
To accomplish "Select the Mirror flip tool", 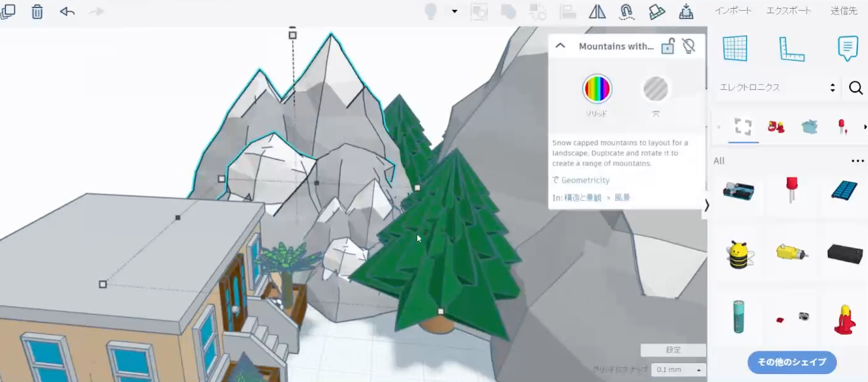I will 597,12.
